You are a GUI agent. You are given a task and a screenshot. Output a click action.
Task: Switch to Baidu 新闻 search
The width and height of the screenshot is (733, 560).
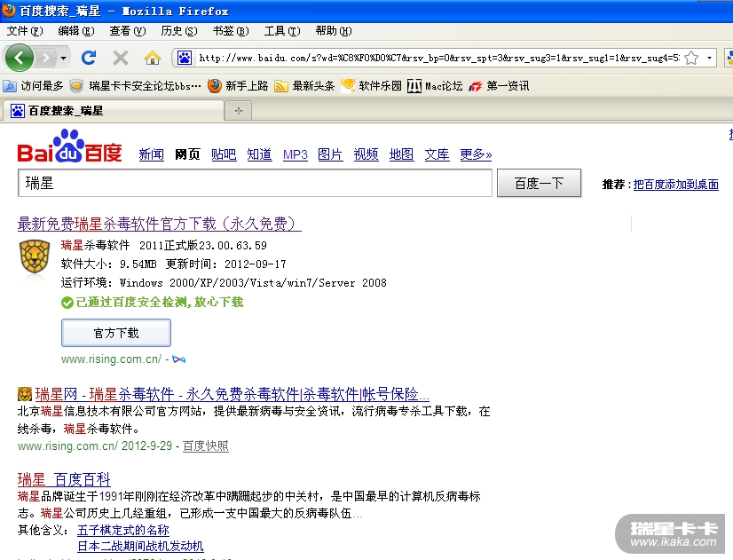(152, 154)
